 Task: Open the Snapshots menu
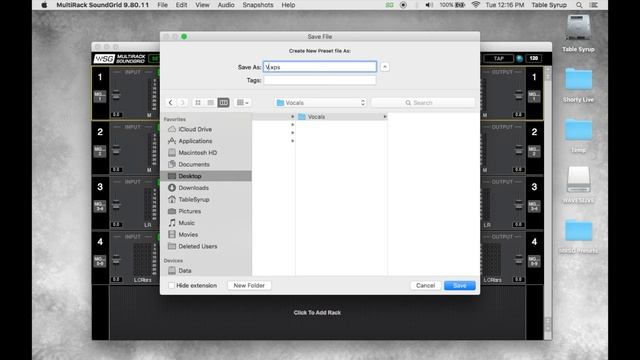[258, 5]
